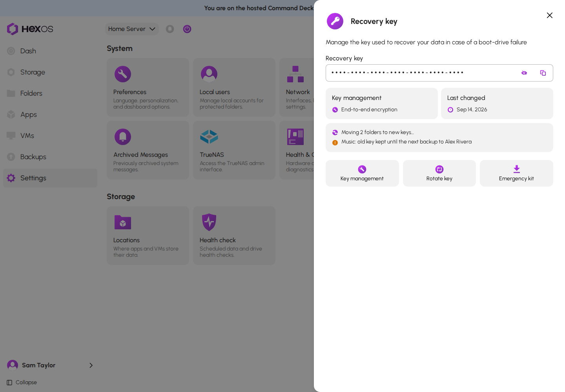
Task: Open the Network card icon
Action: point(295,74)
